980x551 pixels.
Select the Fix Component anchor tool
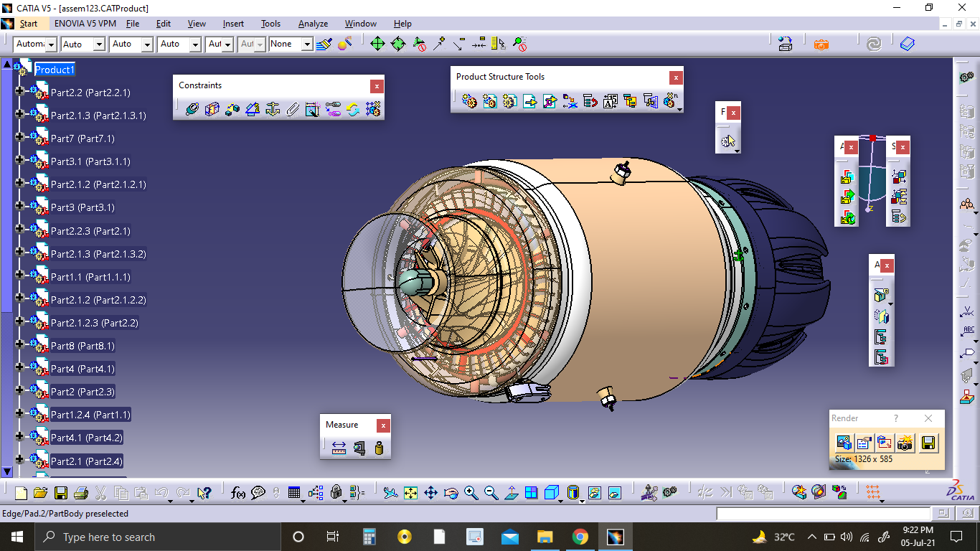(272, 109)
